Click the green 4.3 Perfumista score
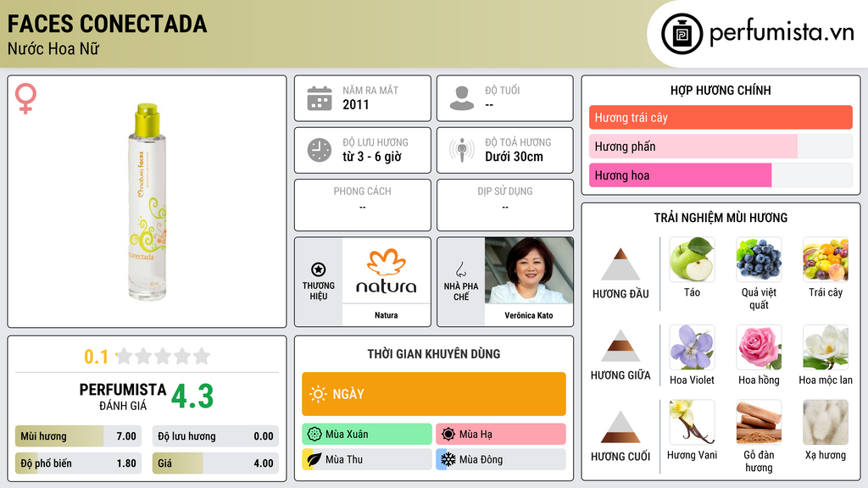The image size is (868, 488). pos(192,396)
